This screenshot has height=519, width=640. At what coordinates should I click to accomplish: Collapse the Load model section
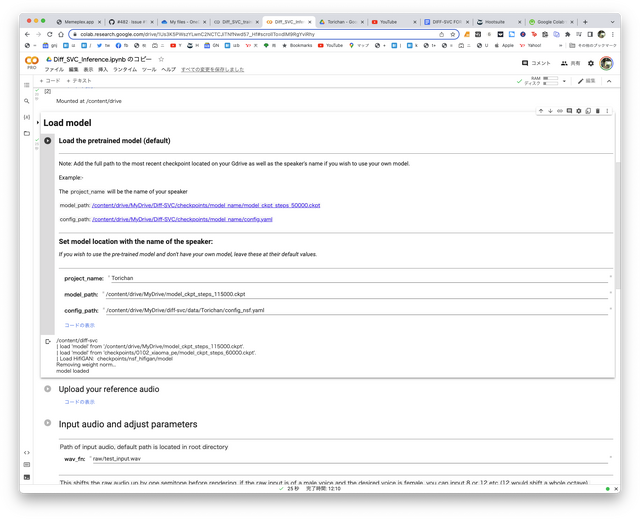point(38,123)
